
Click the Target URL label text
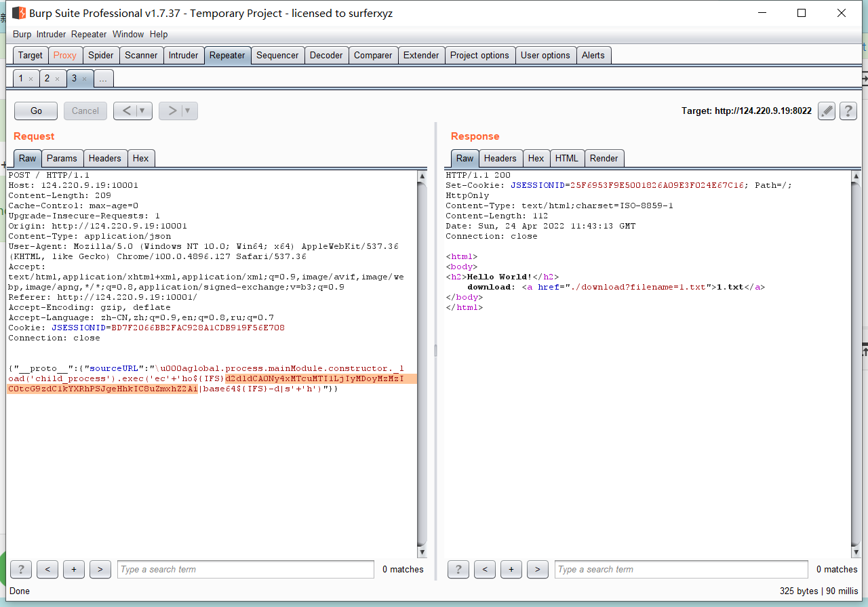[747, 111]
